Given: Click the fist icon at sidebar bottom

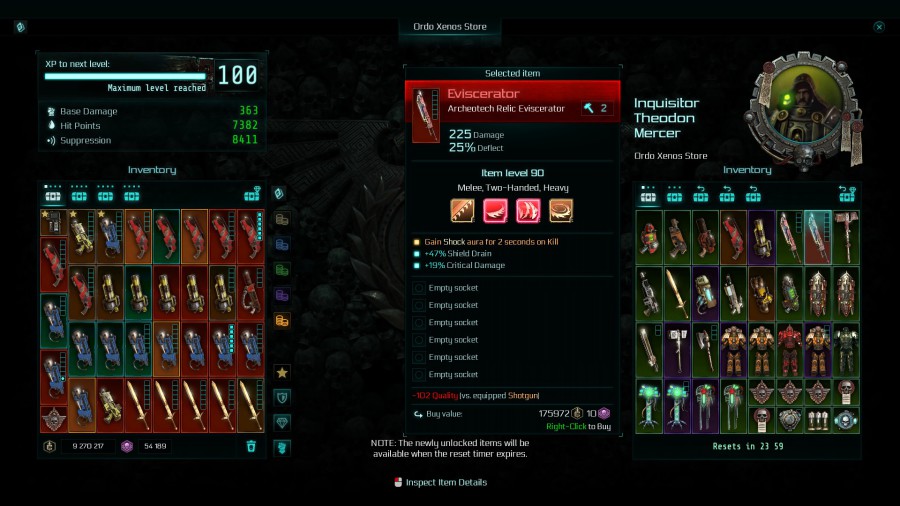Looking at the screenshot, I should tap(282, 448).
